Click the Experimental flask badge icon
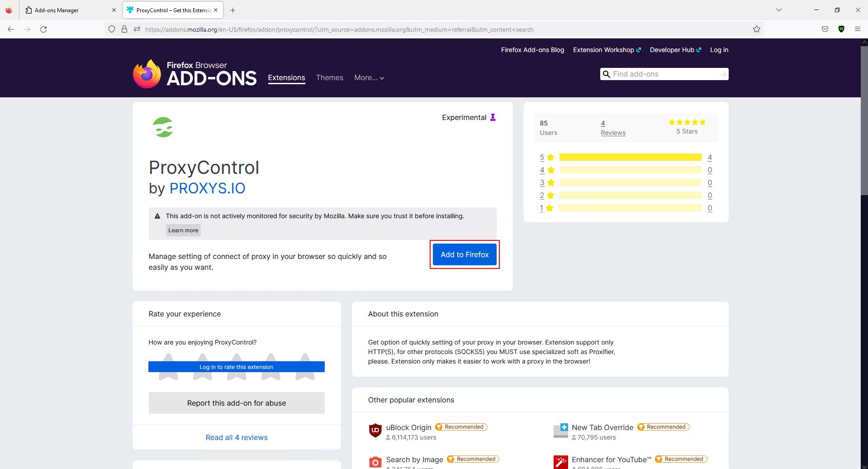 (493, 117)
